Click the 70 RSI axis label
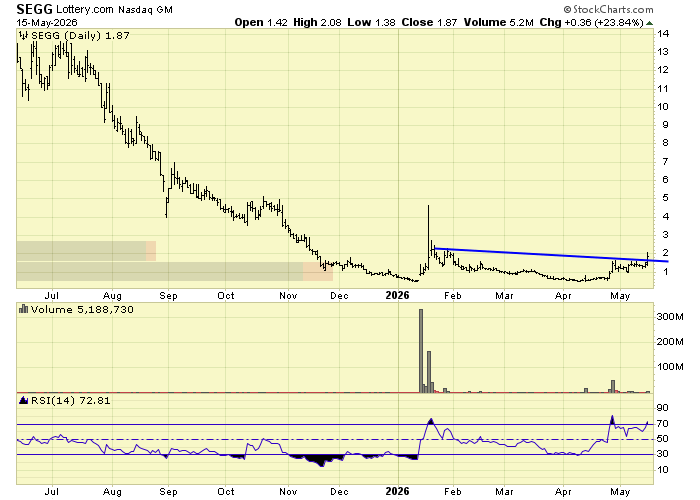700x500 pixels. point(662,424)
